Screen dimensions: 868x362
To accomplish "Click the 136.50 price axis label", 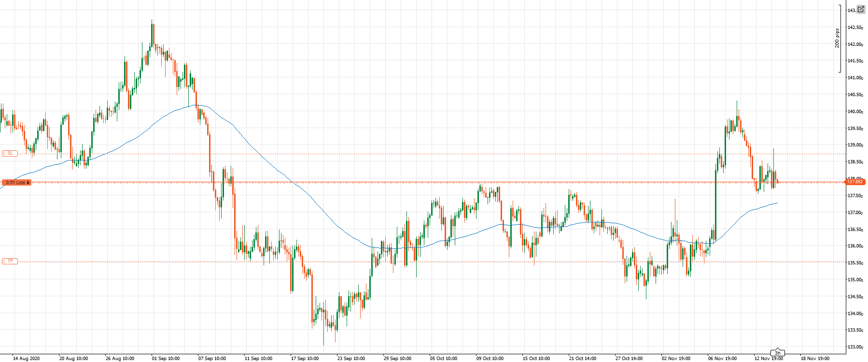I will click(855, 230).
